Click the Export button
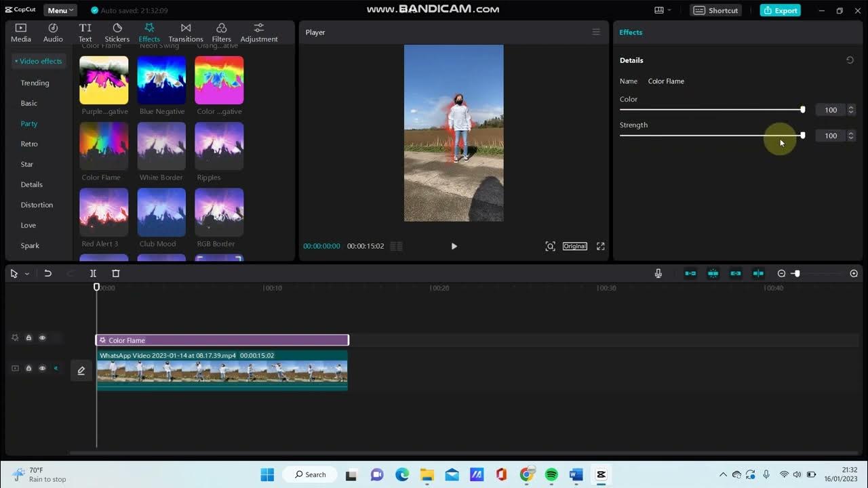 (x=780, y=10)
